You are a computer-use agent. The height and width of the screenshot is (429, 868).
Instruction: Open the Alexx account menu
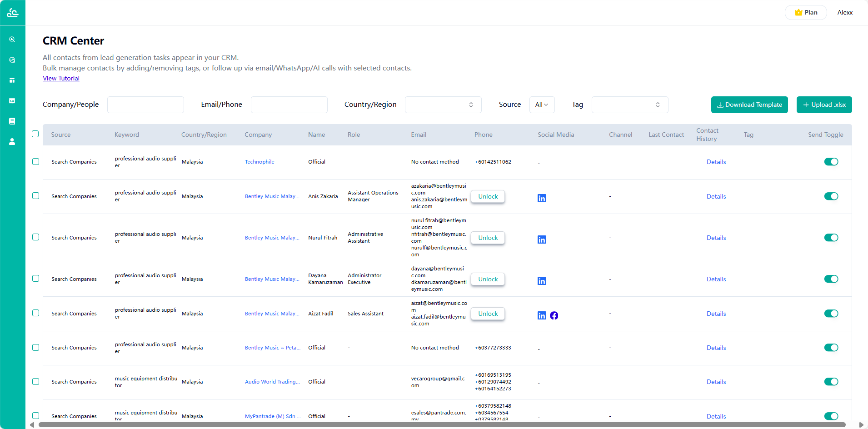[x=845, y=13]
